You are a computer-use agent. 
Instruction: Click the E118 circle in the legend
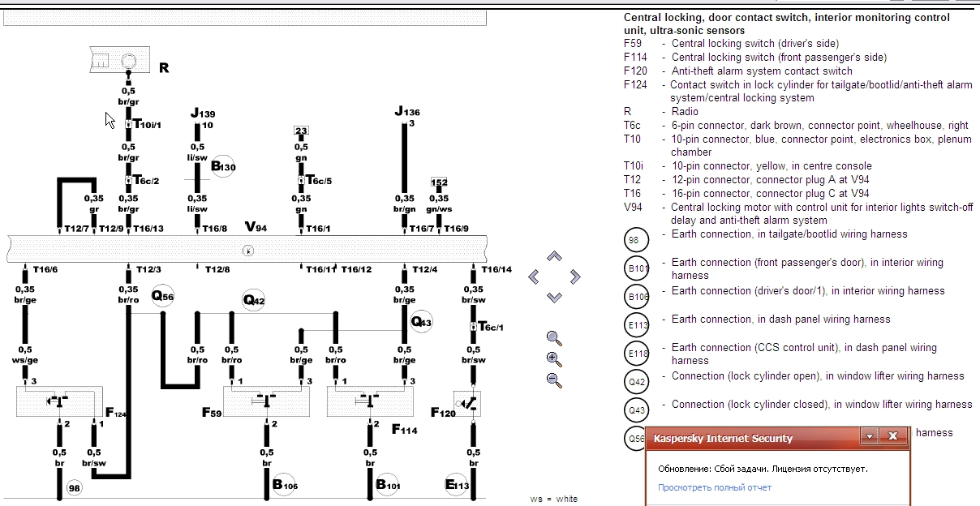coord(637,354)
